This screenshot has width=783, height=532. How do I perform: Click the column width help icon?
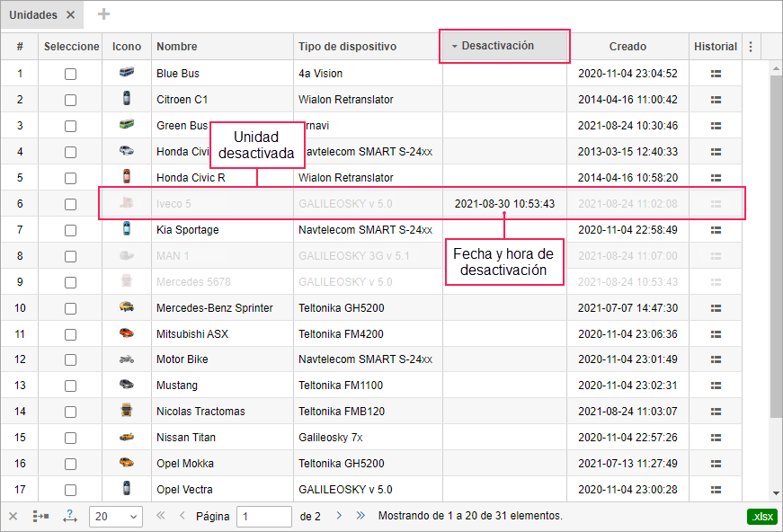click(70, 516)
